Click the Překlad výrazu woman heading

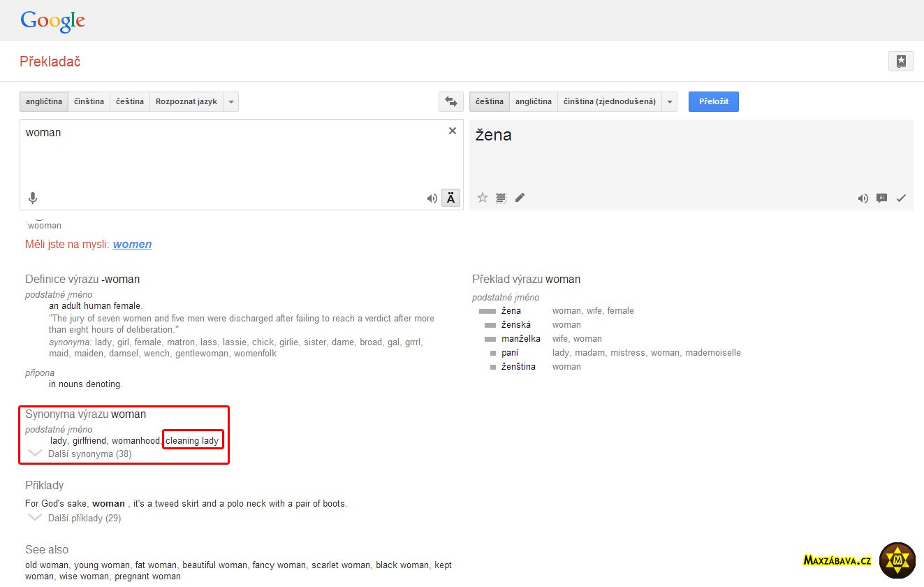point(527,279)
